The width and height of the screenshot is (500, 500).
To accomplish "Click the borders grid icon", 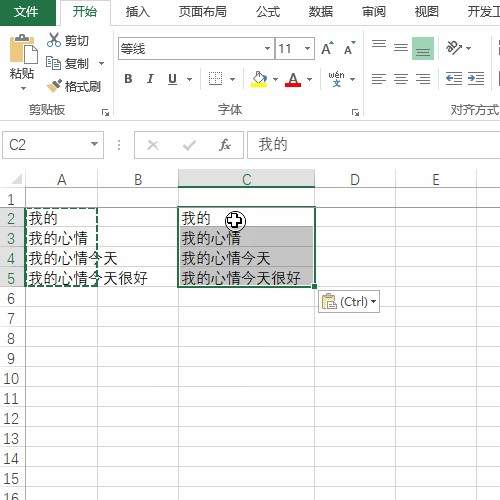I will pos(215,79).
